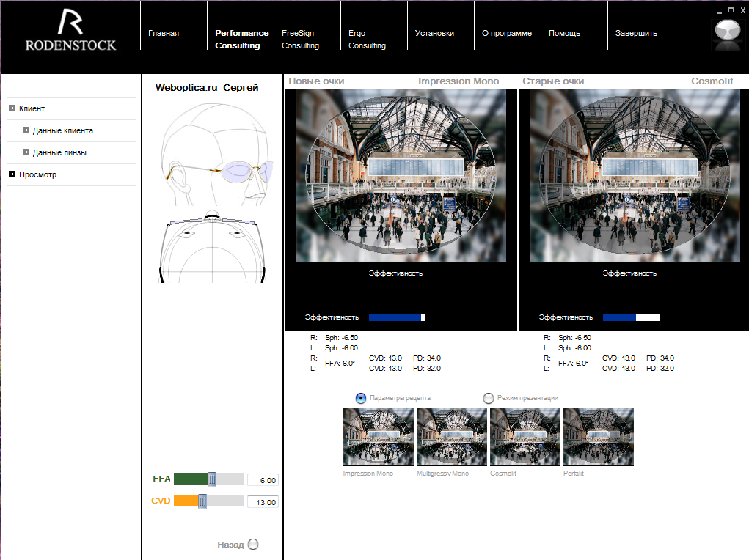
Task: Select Perfalit lens thumbnail
Action: coord(599,436)
